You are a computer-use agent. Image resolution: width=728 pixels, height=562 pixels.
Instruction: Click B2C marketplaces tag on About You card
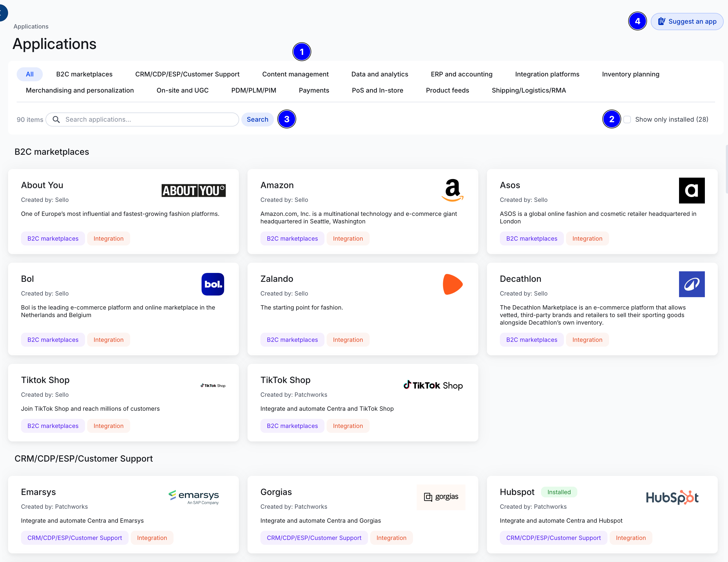pyautogui.click(x=53, y=238)
